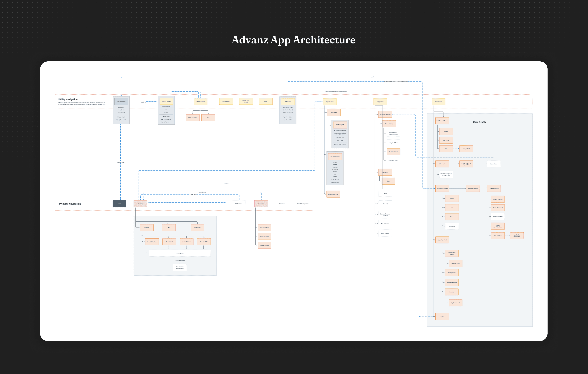Click the App/Device Permissions box
The height and width of the screenshot is (374, 588).
click(x=517, y=236)
